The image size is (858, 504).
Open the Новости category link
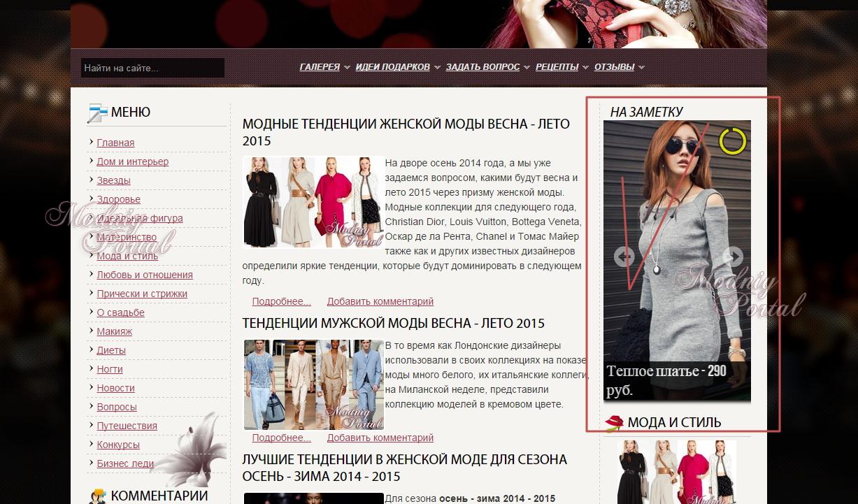[115, 388]
